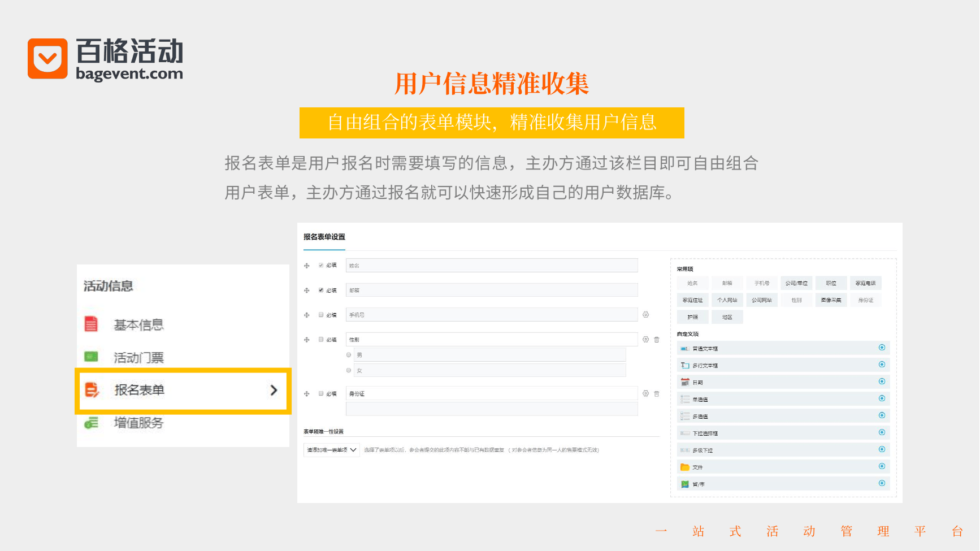
Task: Add the 公司/单位 common field
Action: click(796, 283)
